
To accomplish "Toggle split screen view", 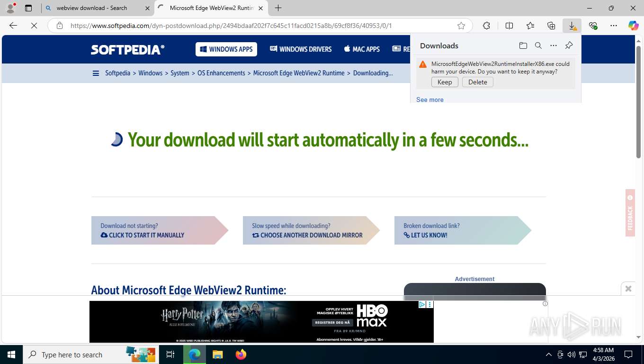I will tap(509, 26).
